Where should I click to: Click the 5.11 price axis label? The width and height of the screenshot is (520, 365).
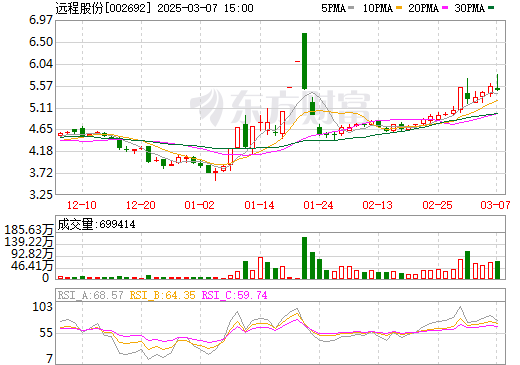[41, 108]
